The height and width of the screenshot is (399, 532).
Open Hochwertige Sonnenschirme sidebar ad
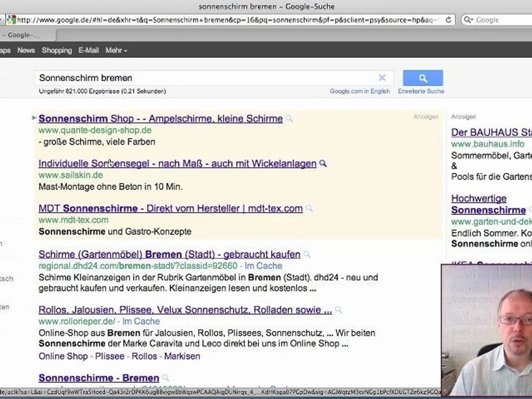point(489,204)
